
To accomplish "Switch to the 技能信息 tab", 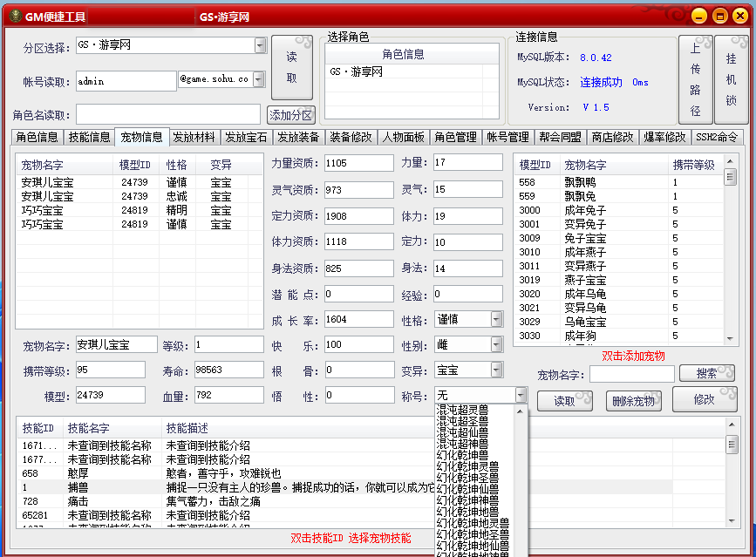I will point(89,137).
